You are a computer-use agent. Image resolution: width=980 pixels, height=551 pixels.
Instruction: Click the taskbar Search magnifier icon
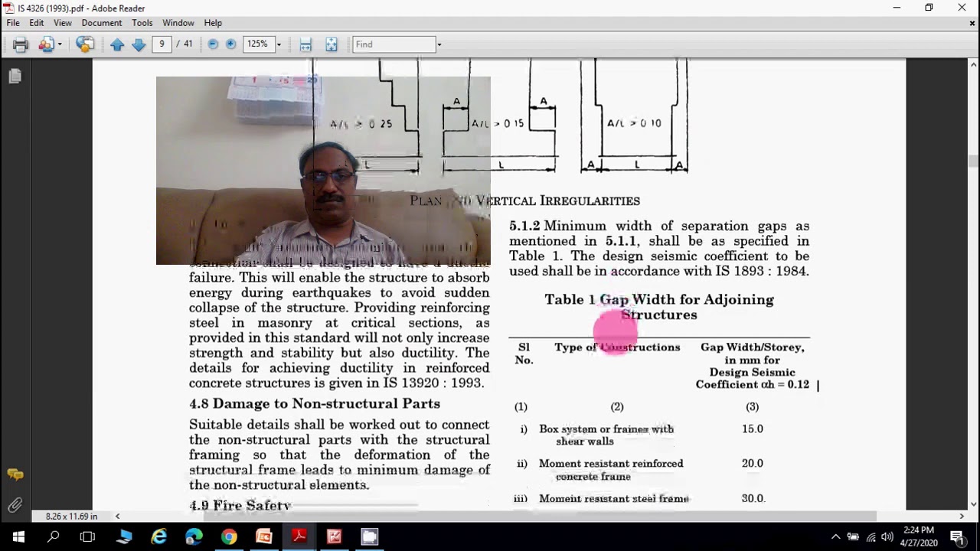point(53,536)
